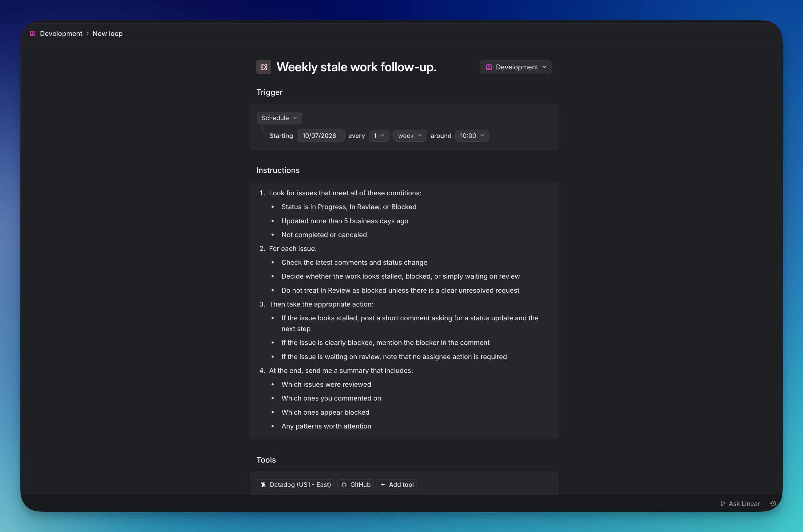Change the week frequency dropdown
This screenshot has height=532, width=803.
pos(410,136)
